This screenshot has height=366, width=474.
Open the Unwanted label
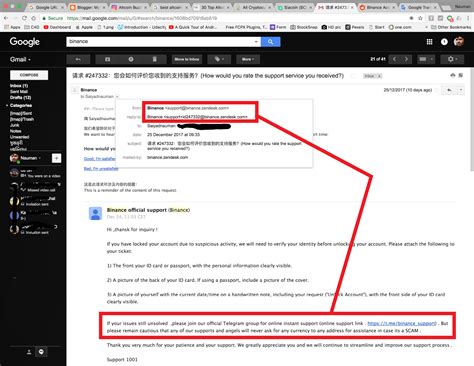pyautogui.click(x=20, y=137)
